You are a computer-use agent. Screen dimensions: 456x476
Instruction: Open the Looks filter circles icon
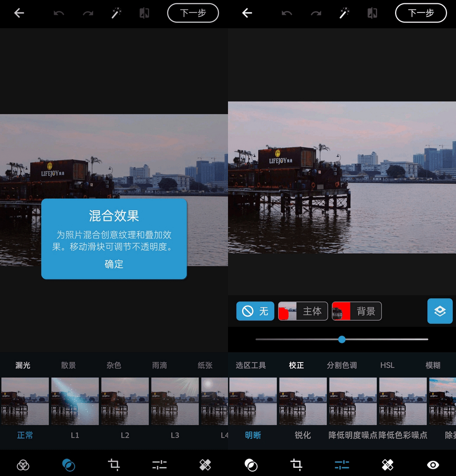coord(23,465)
